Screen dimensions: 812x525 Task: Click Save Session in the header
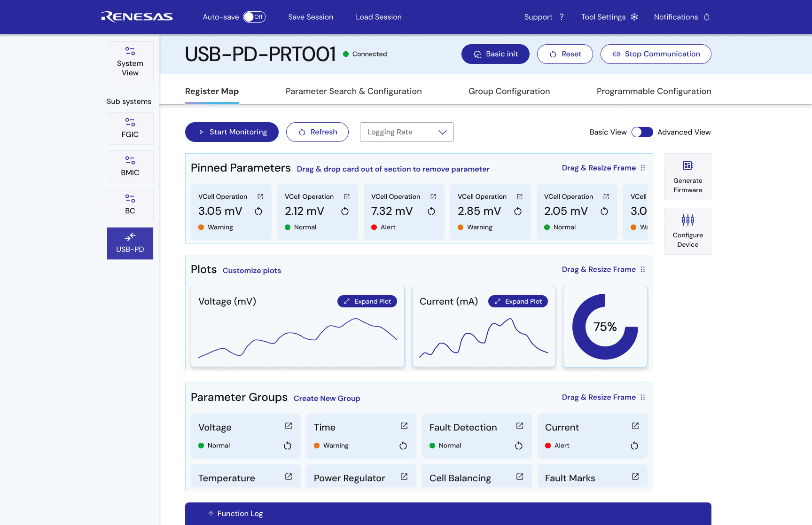pos(311,17)
